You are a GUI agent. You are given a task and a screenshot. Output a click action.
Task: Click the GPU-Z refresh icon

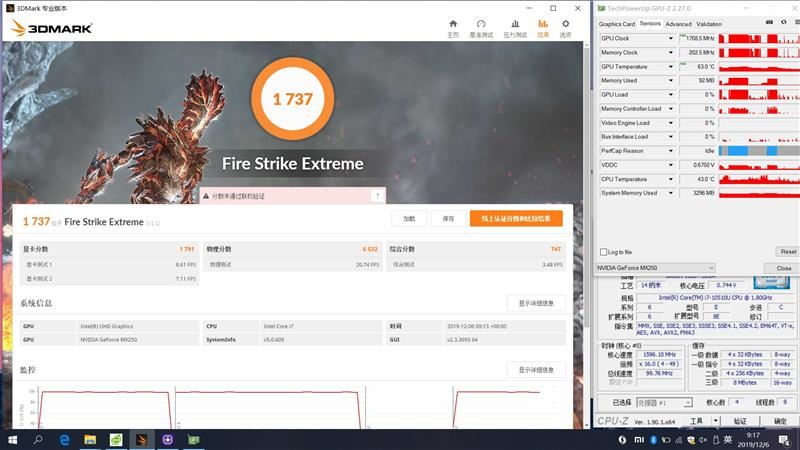point(784,23)
